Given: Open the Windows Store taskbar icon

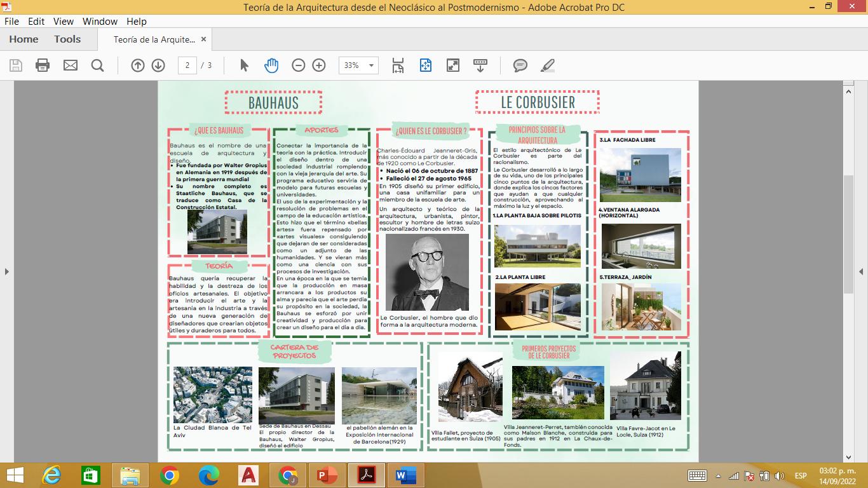Looking at the screenshot, I should coord(91,475).
